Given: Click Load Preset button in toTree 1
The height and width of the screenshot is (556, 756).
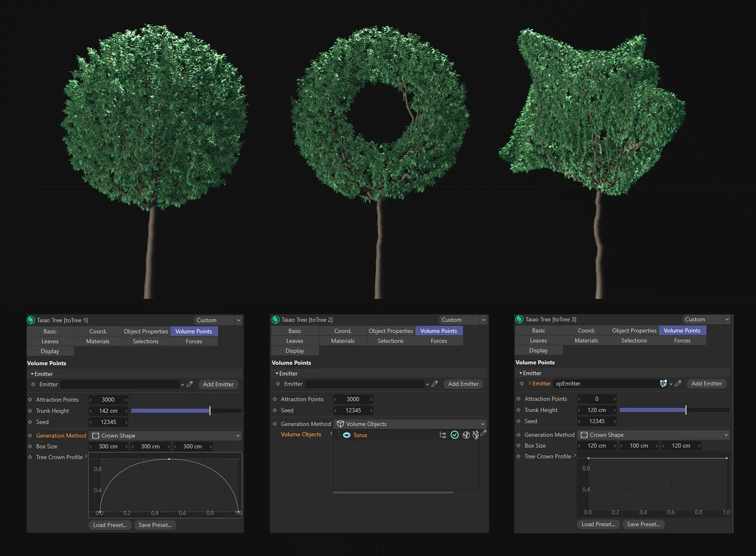Looking at the screenshot, I should pyautogui.click(x=110, y=525).
